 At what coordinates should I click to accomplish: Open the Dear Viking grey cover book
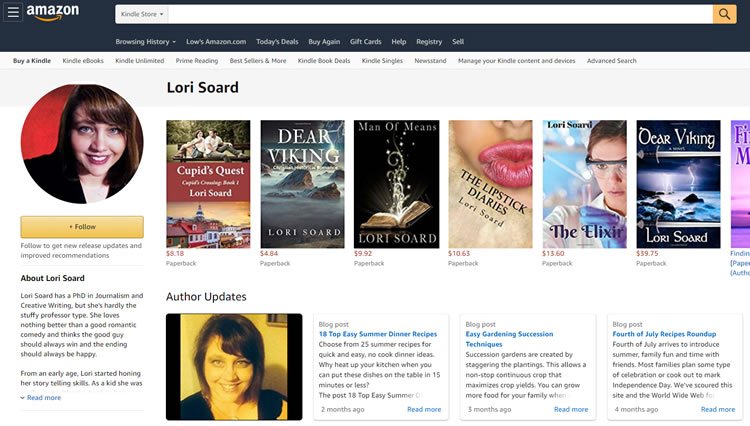tap(302, 184)
